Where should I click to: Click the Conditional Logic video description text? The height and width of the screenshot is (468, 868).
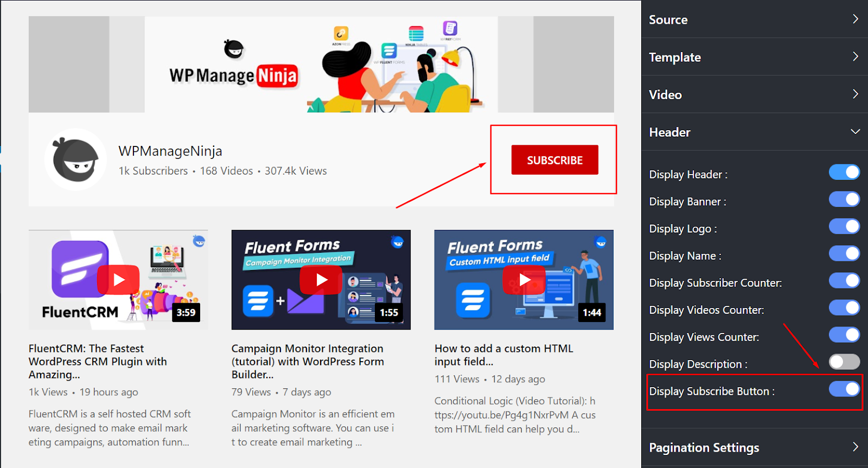515,415
